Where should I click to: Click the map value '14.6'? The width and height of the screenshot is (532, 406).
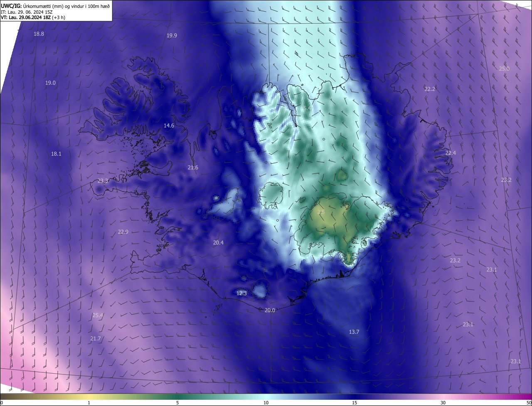click(169, 125)
